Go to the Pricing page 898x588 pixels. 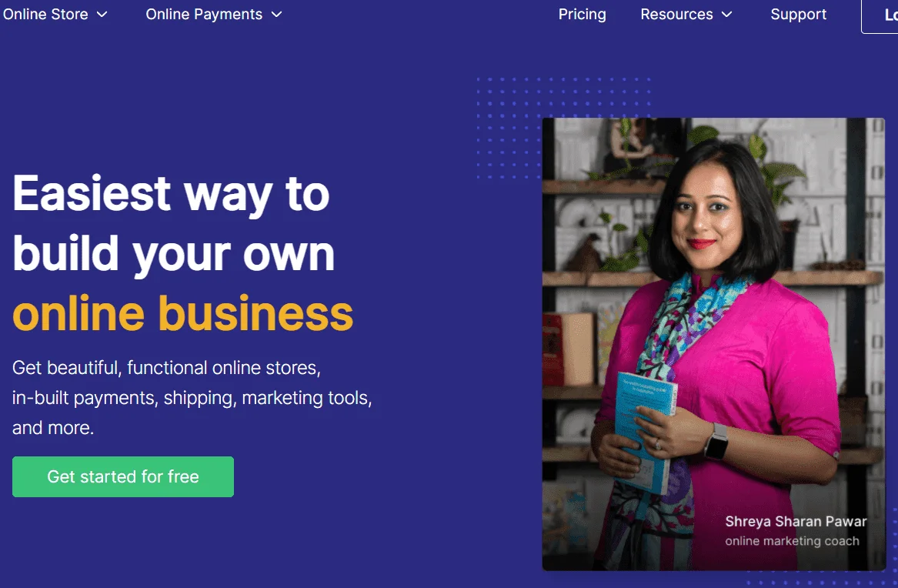[x=582, y=15]
